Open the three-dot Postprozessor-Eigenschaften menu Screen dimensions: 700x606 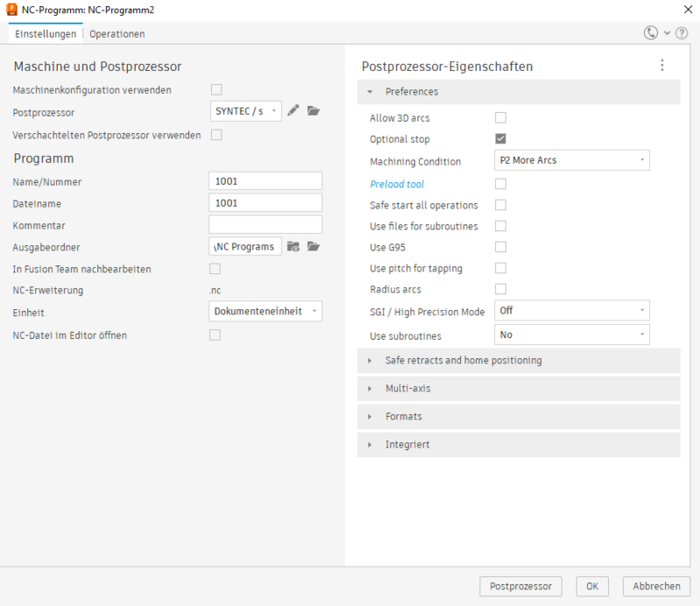click(x=661, y=66)
